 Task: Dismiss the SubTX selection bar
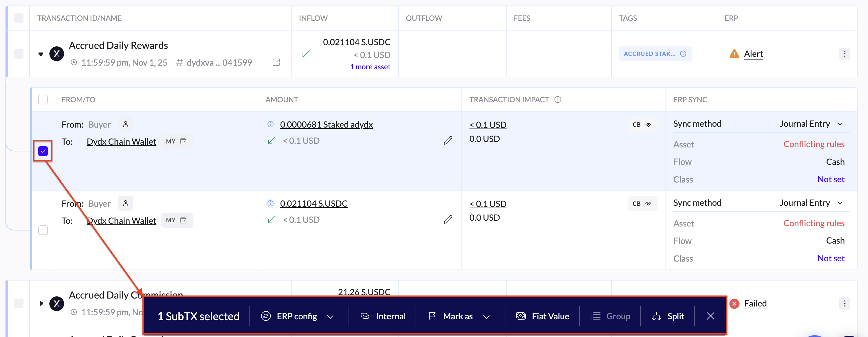710,316
